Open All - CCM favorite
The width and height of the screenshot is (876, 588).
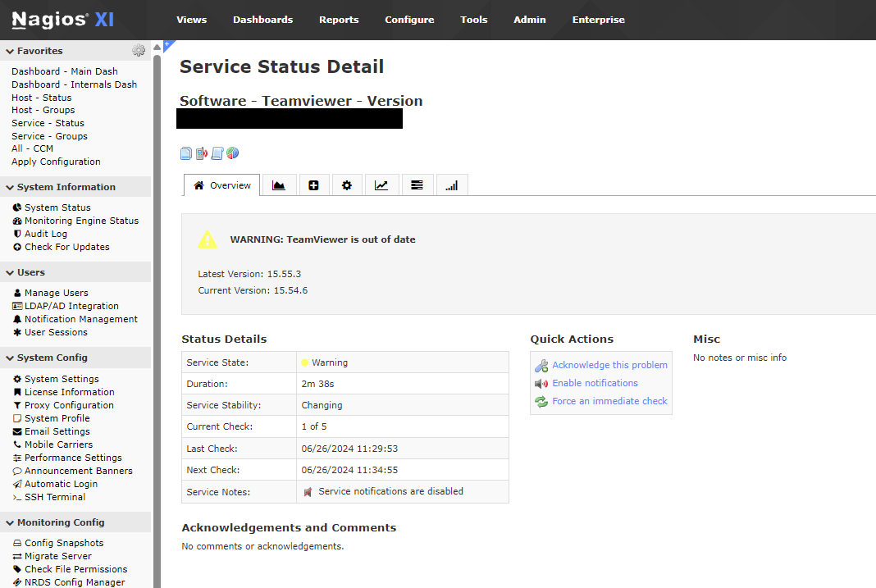(x=33, y=148)
